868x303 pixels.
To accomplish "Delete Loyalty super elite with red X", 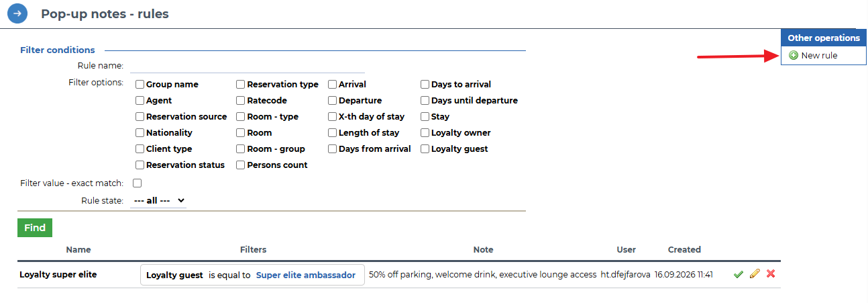I will [771, 274].
